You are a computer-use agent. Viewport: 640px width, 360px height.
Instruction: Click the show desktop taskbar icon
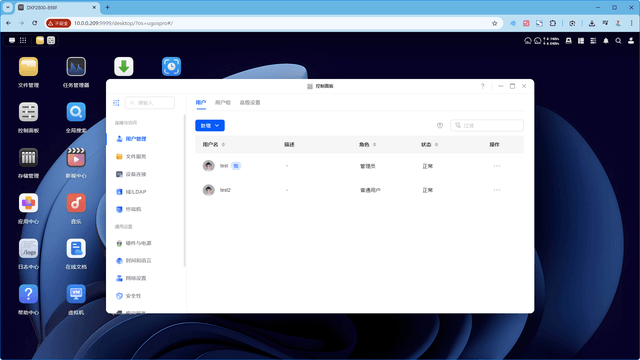[x=12, y=40]
